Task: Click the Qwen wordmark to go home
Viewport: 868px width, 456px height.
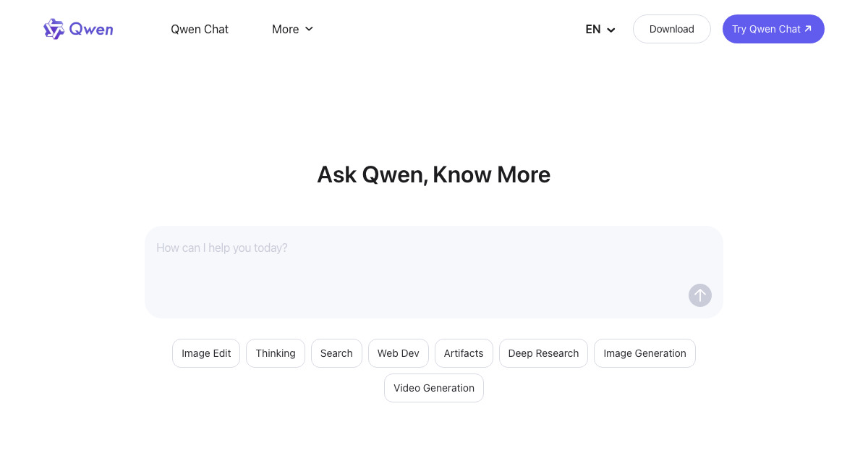Action: pos(90,29)
